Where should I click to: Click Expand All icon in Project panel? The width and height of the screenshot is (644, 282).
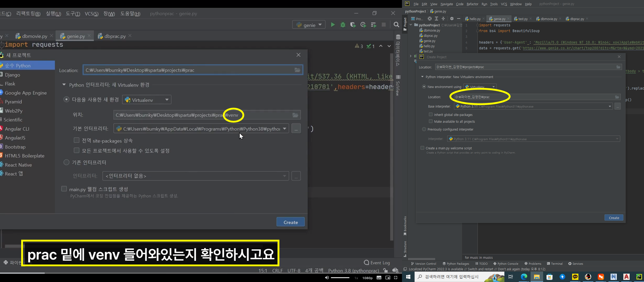point(436,19)
